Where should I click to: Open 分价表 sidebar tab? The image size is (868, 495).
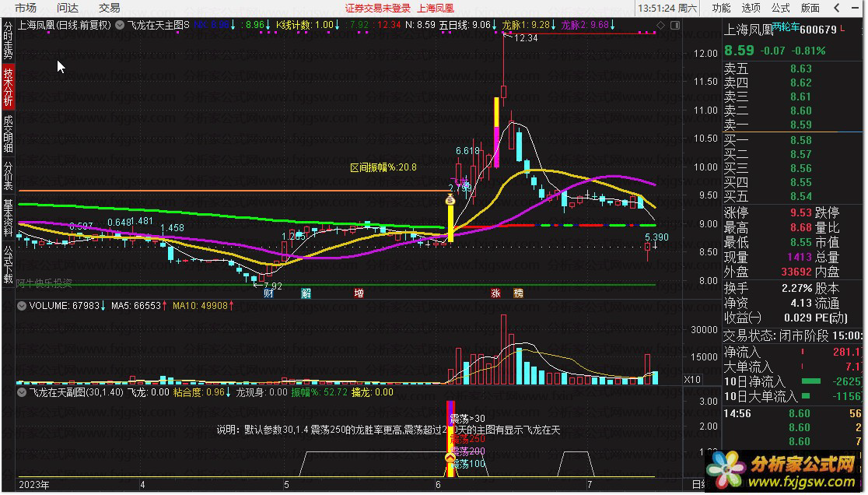pyautogui.click(x=8, y=176)
